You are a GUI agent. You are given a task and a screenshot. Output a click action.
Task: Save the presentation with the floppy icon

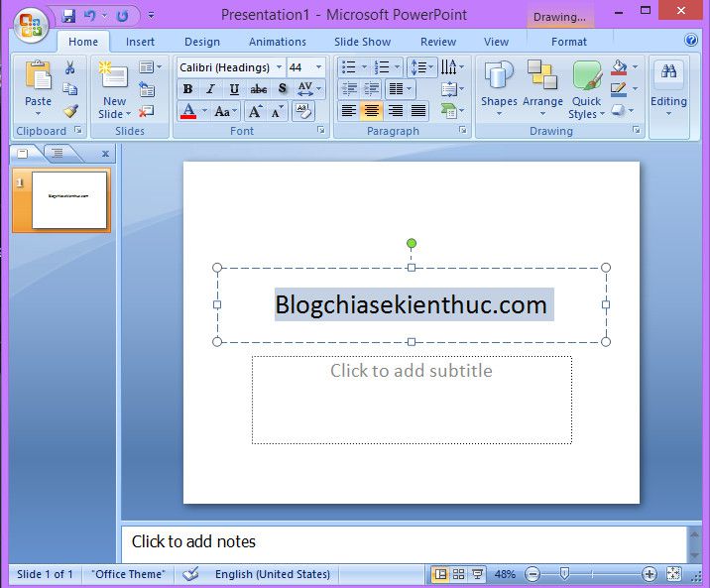[68, 16]
